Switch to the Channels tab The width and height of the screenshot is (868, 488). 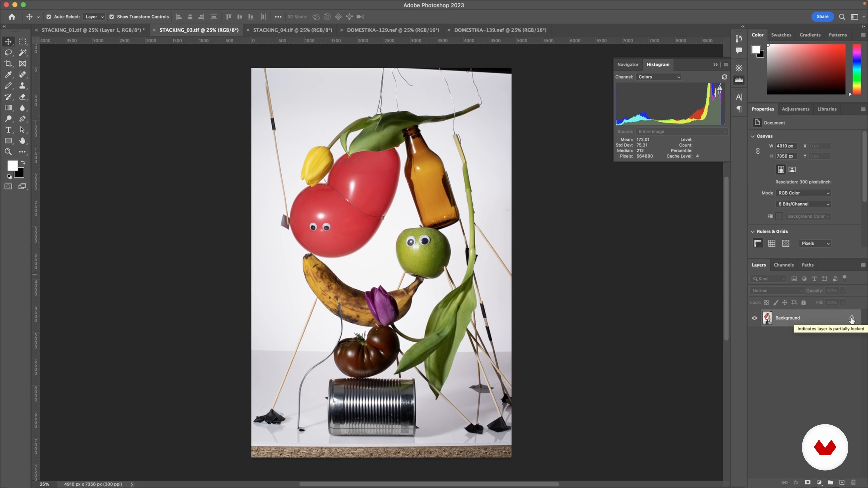click(x=783, y=265)
